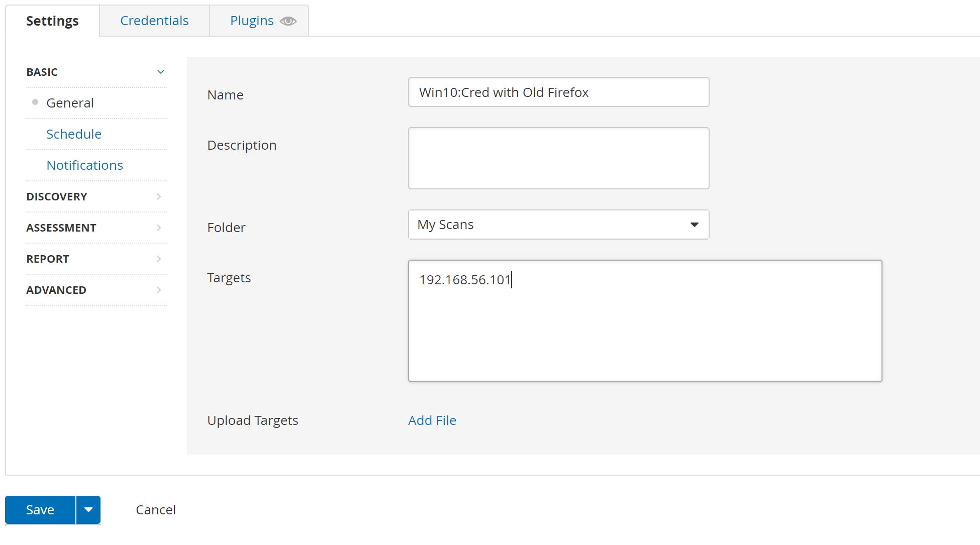Select the Settings tab

click(52, 21)
